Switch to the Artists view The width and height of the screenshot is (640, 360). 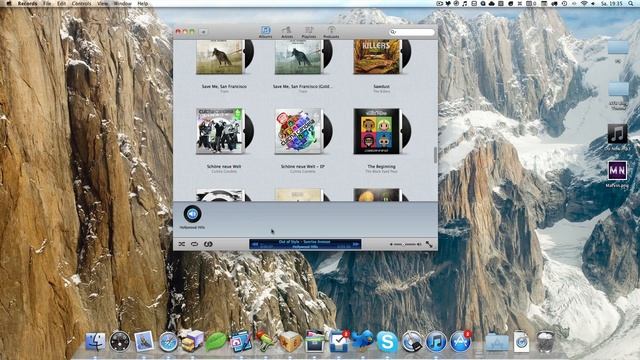287,32
